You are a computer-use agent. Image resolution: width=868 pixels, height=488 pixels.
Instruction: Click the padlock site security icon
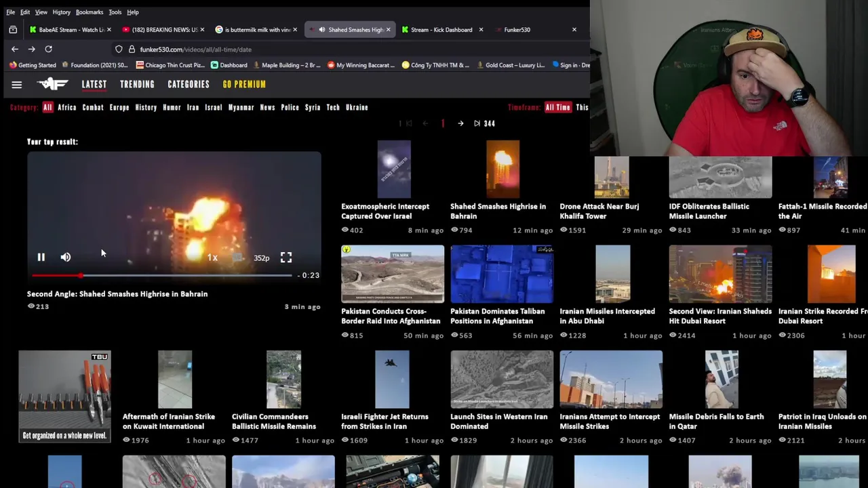pyautogui.click(x=132, y=49)
